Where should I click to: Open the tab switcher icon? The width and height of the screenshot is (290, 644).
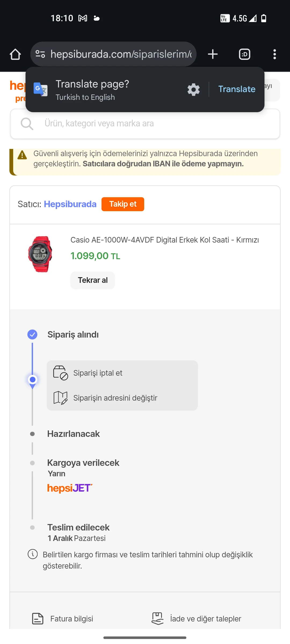point(244,54)
